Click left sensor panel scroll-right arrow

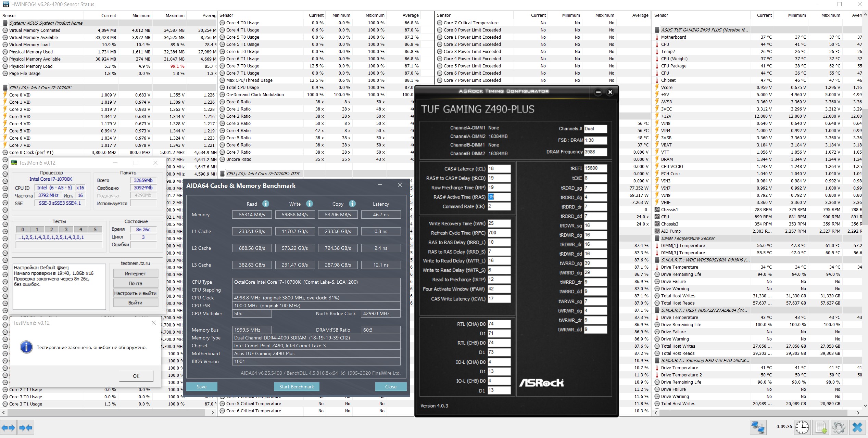[213, 413]
